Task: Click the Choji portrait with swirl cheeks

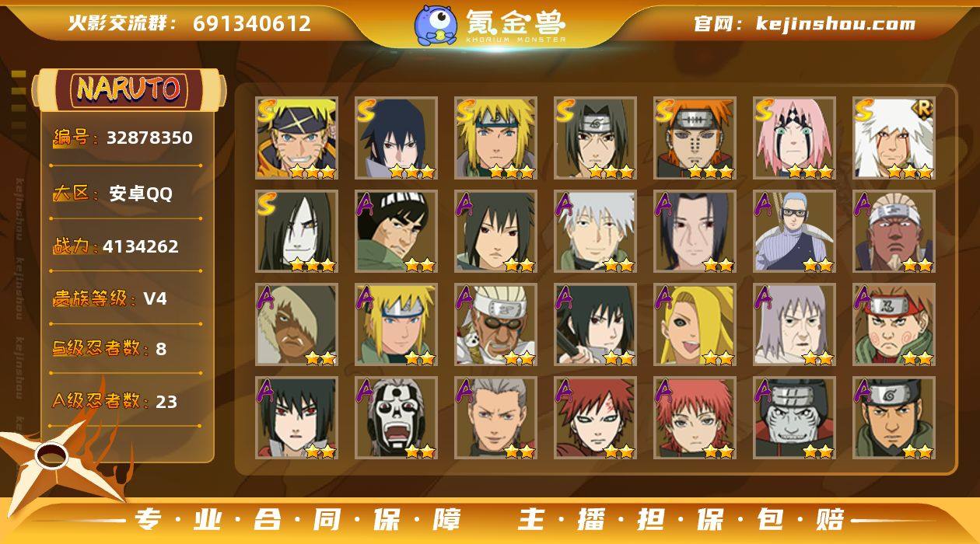Action: point(894,324)
